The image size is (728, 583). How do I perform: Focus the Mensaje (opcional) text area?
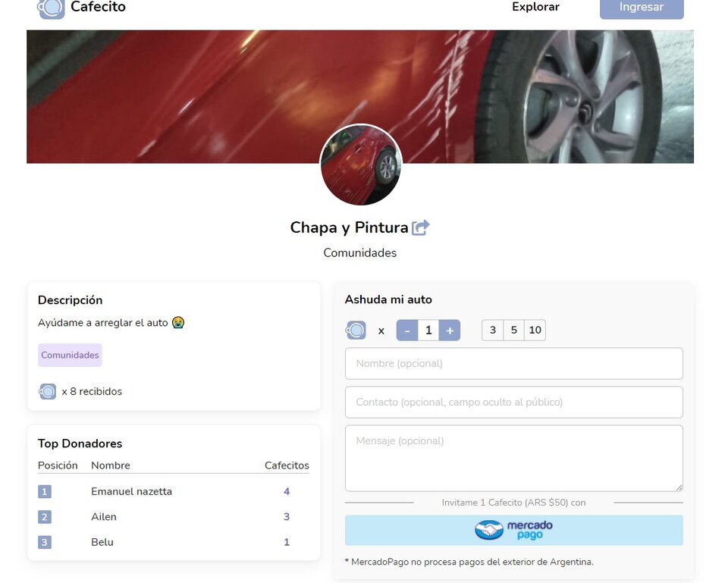514,458
